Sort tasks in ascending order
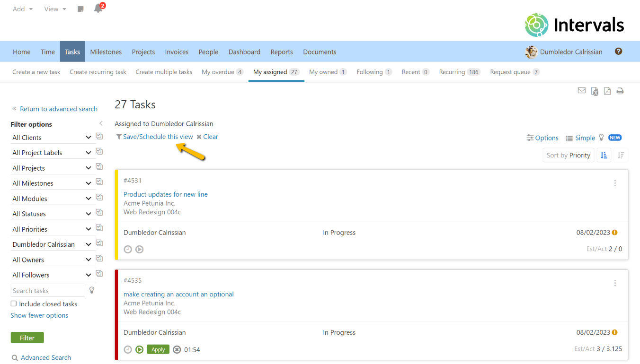640x364 pixels. coord(604,155)
